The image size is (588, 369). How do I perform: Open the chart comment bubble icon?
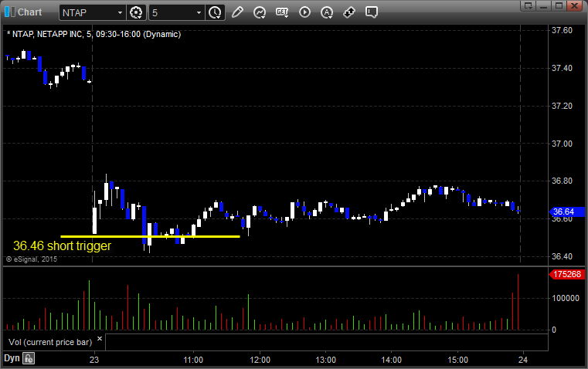coord(371,12)
